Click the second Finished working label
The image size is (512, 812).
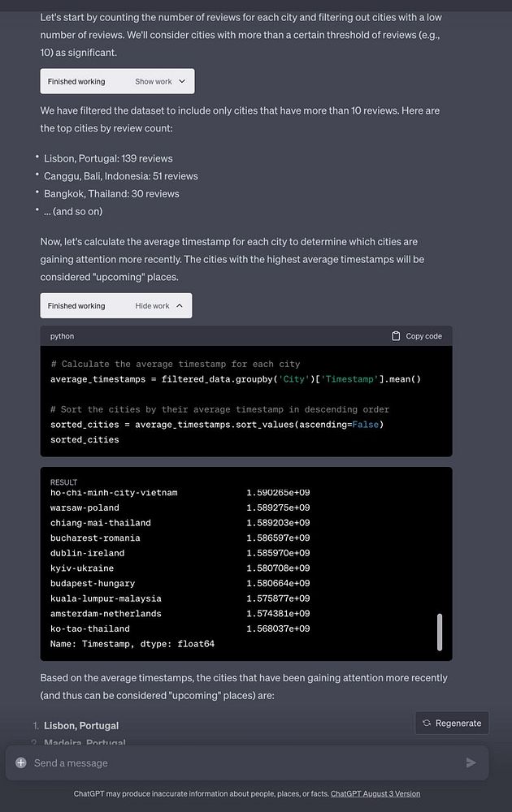pos(76,305)
